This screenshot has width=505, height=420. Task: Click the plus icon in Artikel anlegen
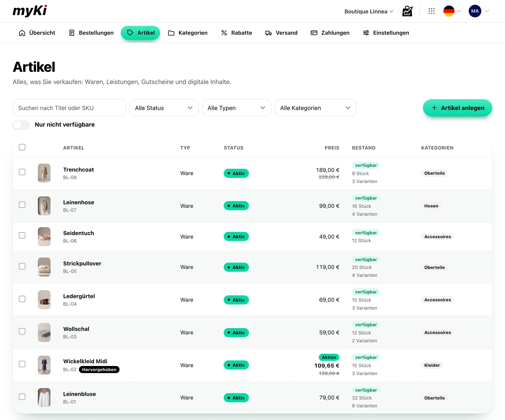(x=434, y=108)
